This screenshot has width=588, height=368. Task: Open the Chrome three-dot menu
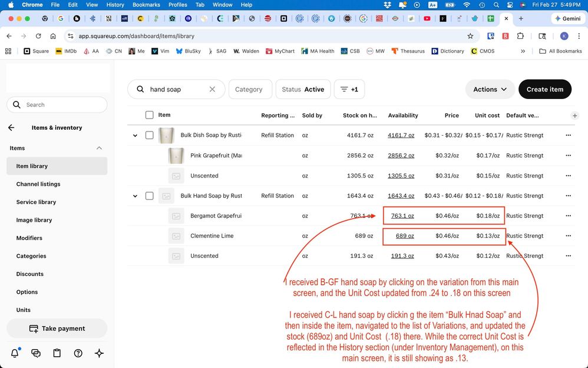579,36
